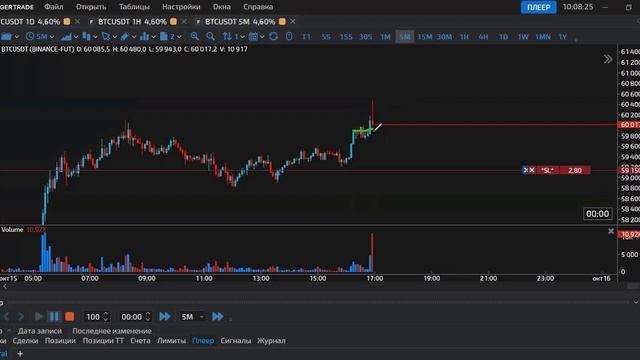Image resolution: width=640 pixels, height=360 pixels.
Task: Select the T1 tick timeframe
Action: [307, 37]
